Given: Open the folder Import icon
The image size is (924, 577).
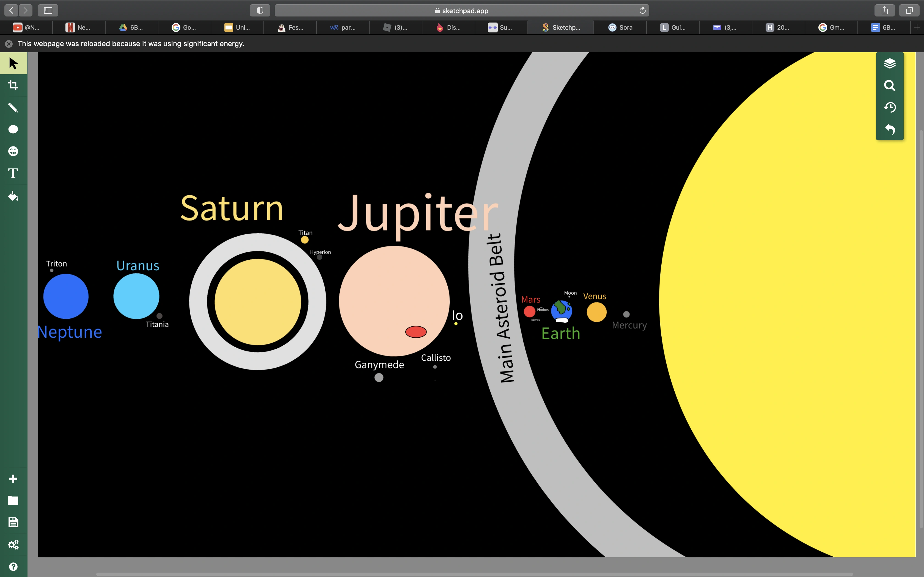Looking at the screenshot, I should click(13, 500).
